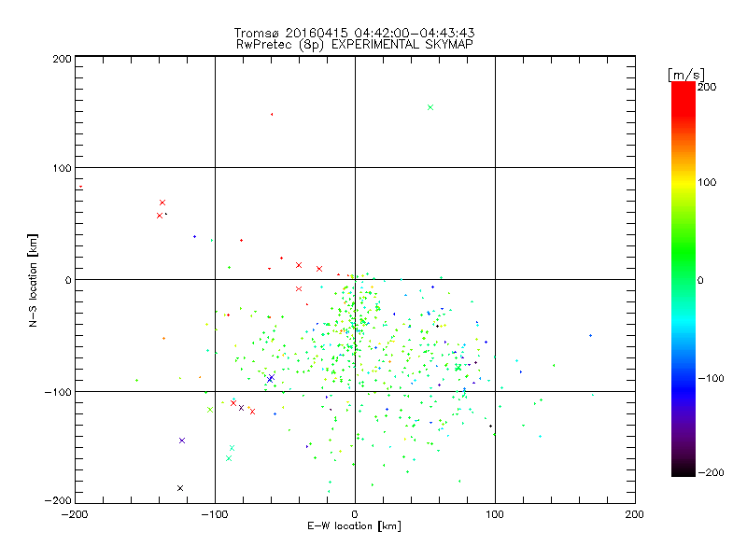Click the colorbar tick label "200"
The image size is (747, 560).
707,87
